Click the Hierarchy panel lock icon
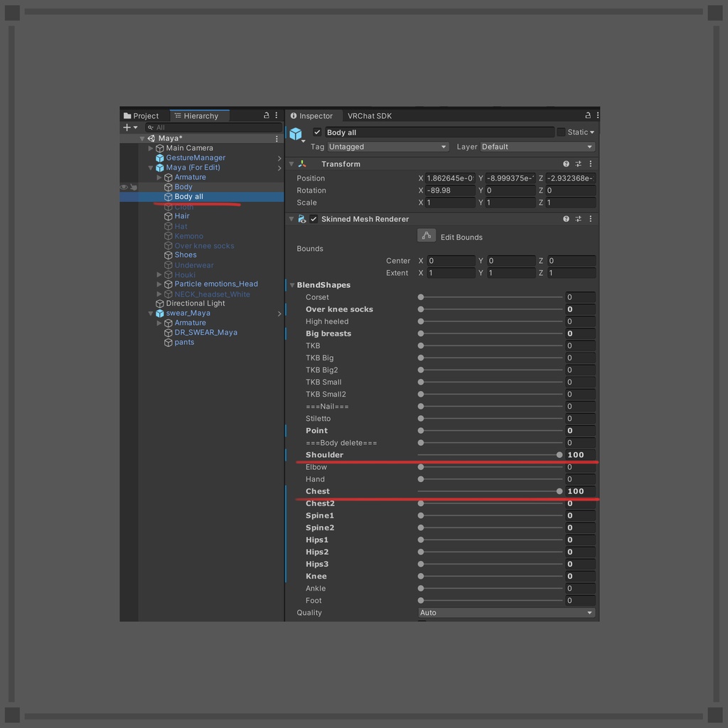The image size is (728, 728). tap(267, 115)
